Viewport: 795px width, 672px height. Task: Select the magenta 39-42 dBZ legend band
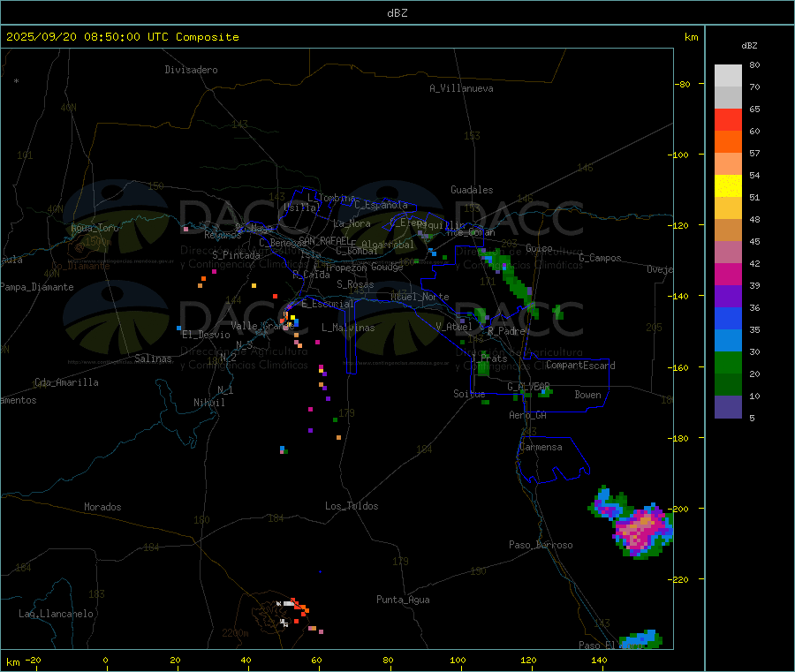(728, 274)
